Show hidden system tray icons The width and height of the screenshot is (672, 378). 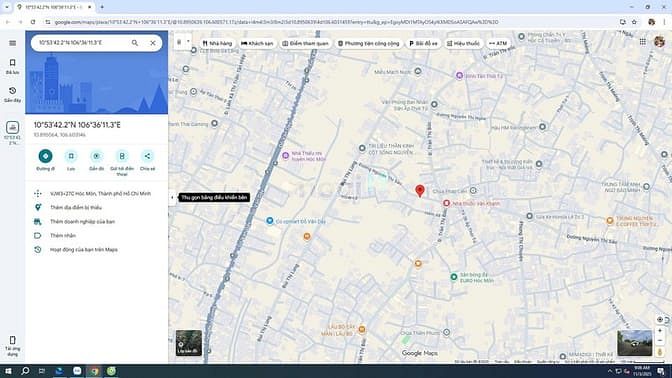click(x=610, y=371)
